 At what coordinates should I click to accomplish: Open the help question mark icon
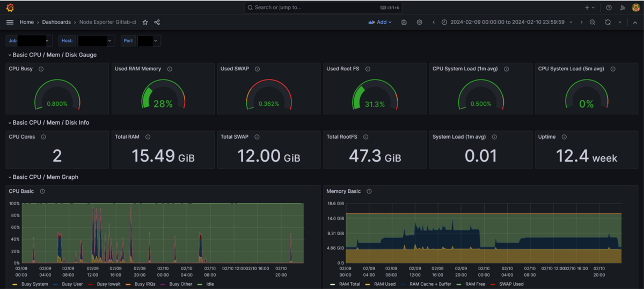coord(609,8)
